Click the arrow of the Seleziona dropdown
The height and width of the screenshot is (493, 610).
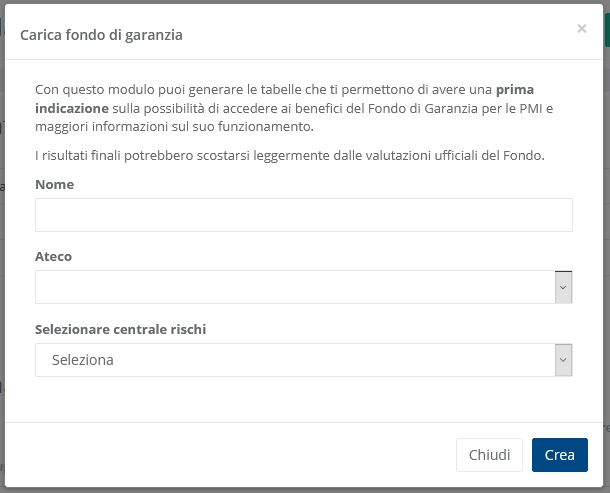[563, 360]
